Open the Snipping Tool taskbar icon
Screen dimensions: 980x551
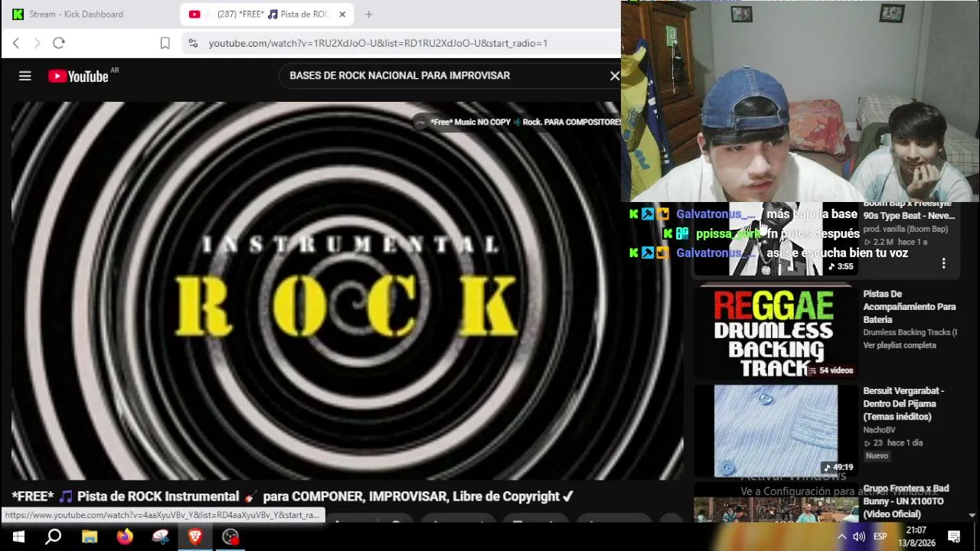[160, 536]
